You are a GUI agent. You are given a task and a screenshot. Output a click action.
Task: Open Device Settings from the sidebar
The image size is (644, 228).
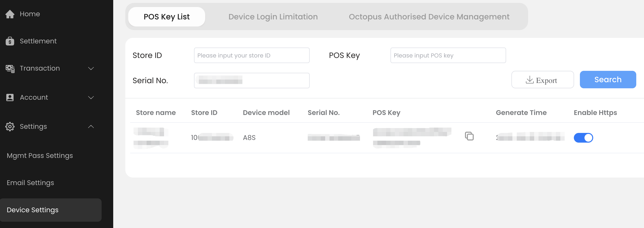pos(32,210)
